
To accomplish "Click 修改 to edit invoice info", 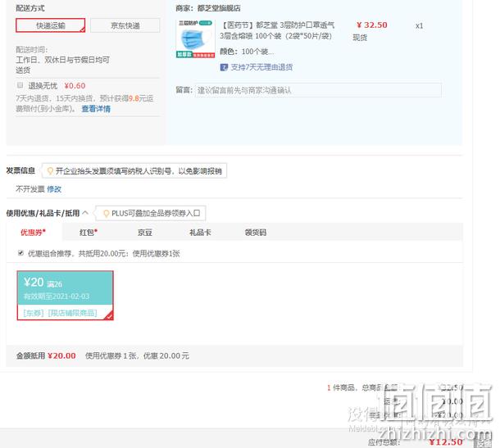I will 54,189.
